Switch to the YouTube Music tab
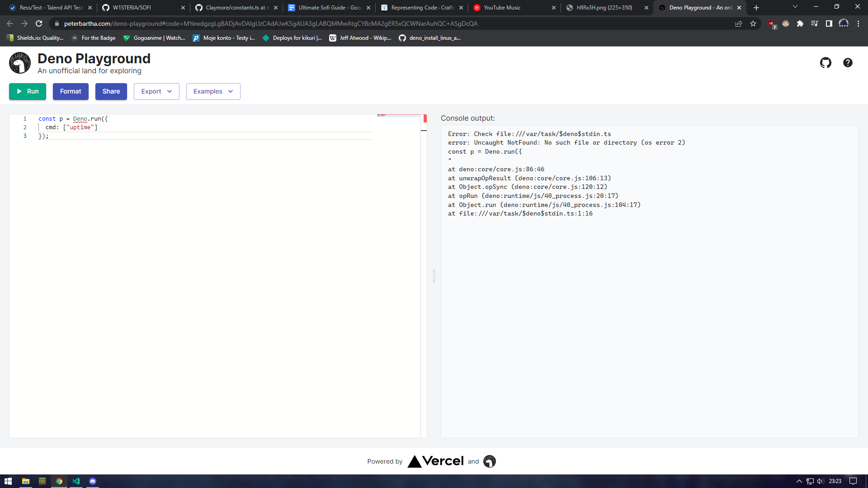 (502, 8)
